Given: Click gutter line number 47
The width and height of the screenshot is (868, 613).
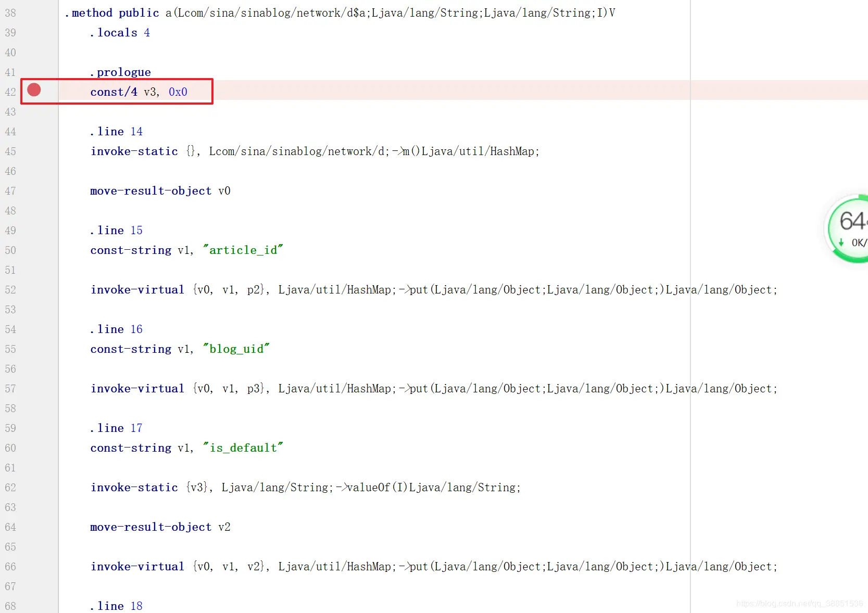Looking at the screenshot, I should [10, 191].
